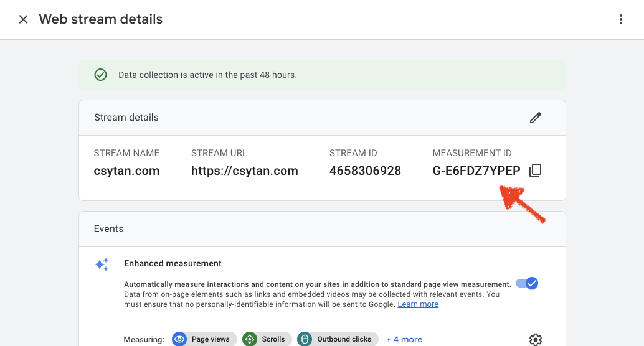Click the Scrolls chip
Screen dimensions: 644x346
267,339
